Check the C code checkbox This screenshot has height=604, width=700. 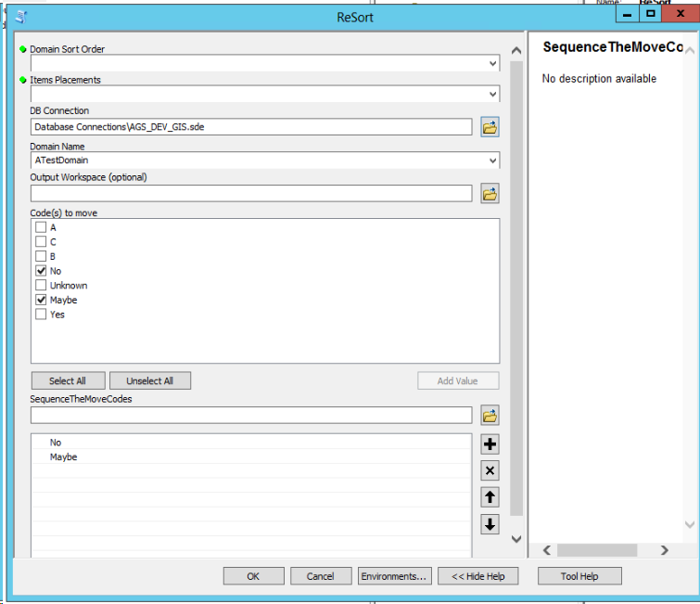coord(41,241)
